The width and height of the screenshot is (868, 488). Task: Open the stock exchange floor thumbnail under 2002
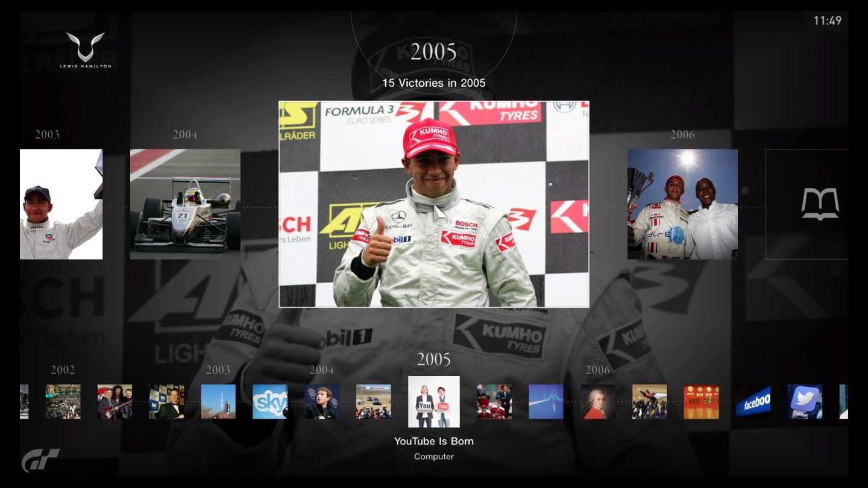[x=63, y=401]
